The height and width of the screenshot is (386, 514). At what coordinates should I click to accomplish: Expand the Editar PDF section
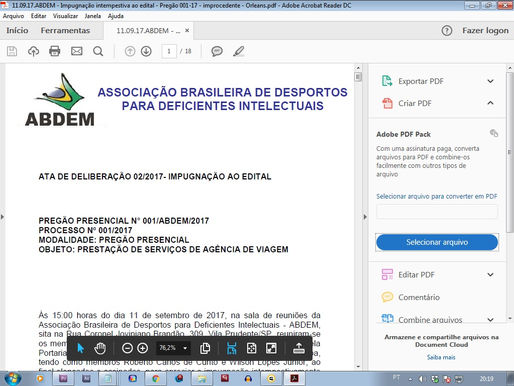click(490, 275)
